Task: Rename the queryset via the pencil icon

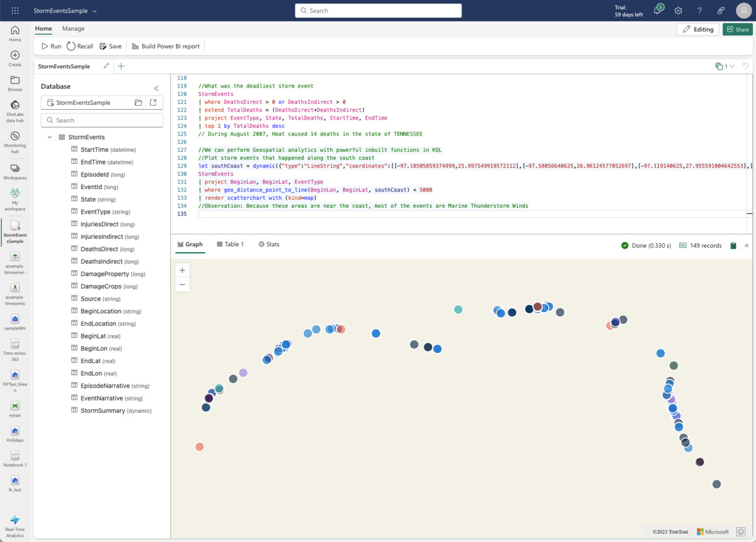Action: coord(107,66)
